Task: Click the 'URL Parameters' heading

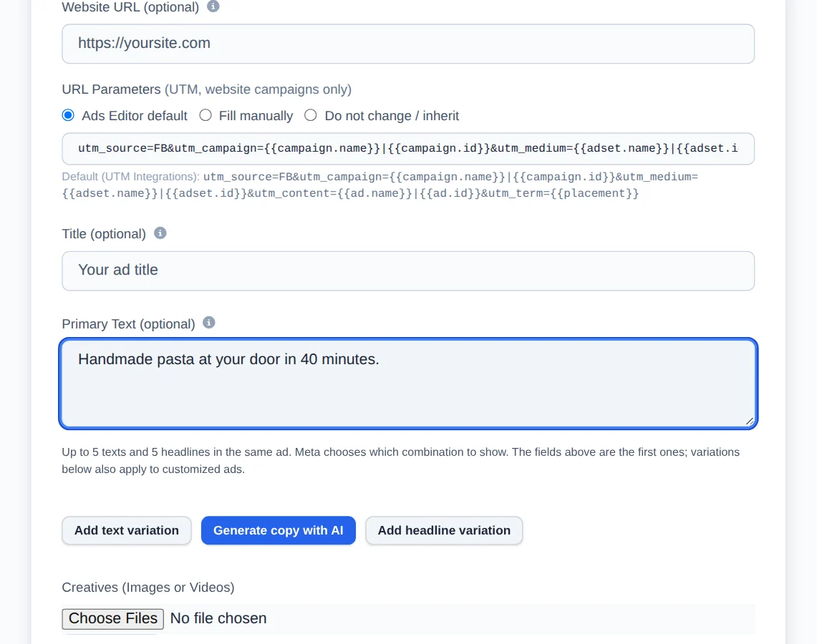Action: 112,89
